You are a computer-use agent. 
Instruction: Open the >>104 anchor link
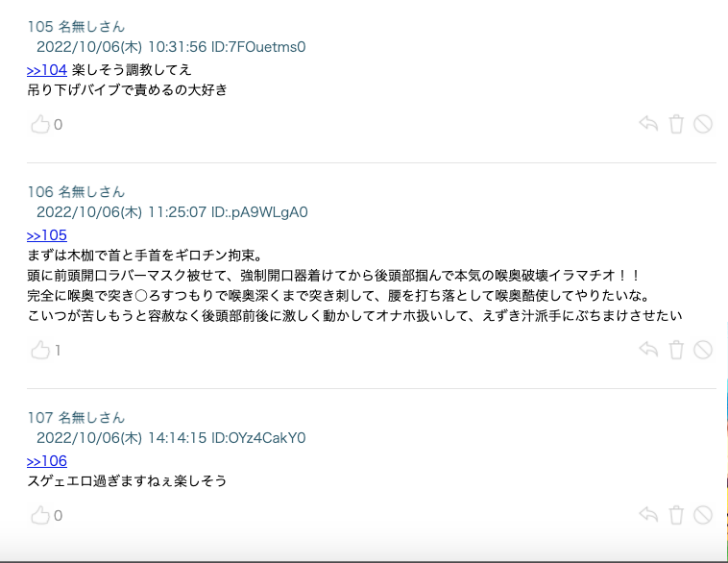(47, 70)
